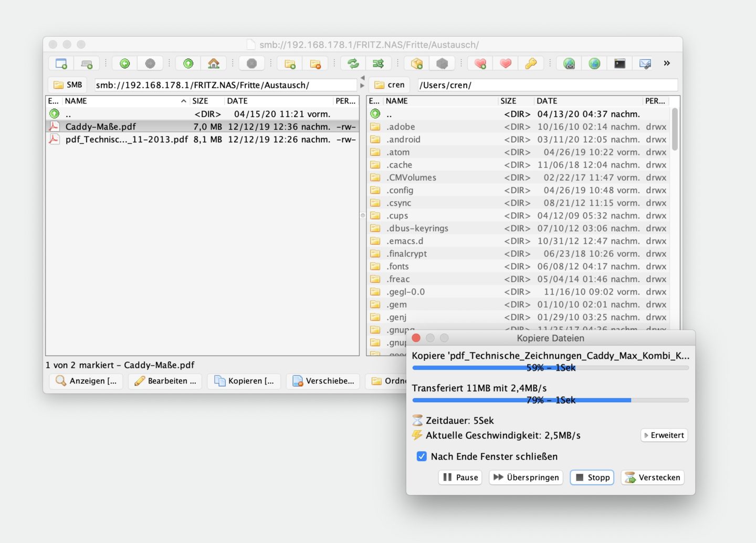Go to parent folder with up-arrow icon

[188, 64]
